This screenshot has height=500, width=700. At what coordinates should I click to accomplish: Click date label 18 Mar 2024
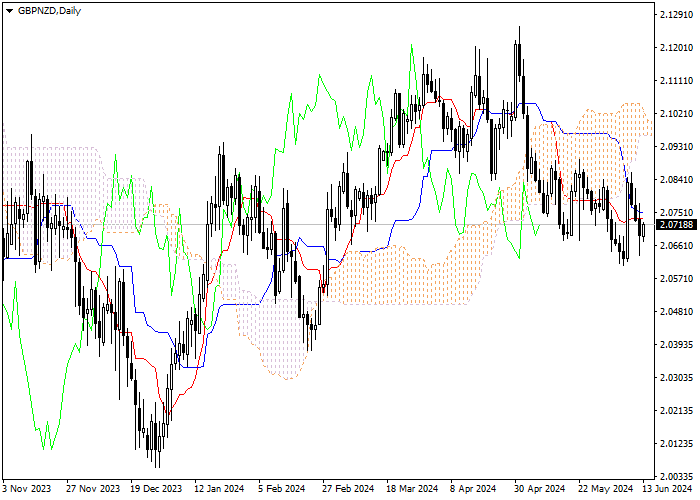point(412,489)
